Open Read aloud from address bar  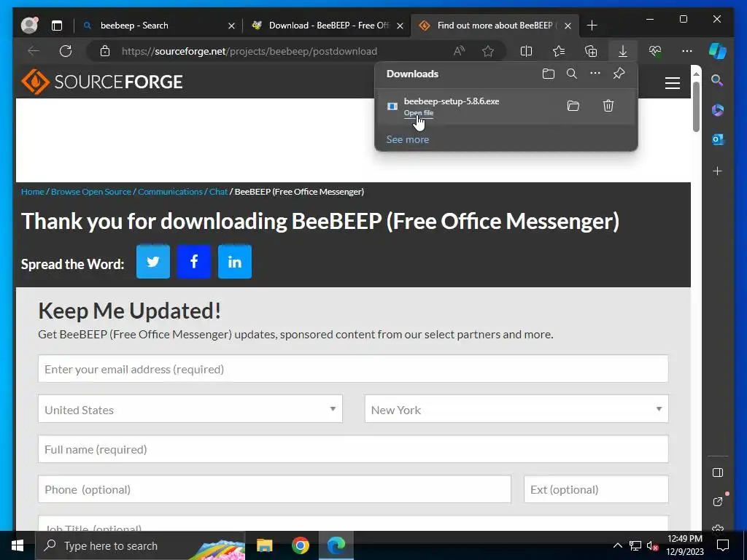460,51
